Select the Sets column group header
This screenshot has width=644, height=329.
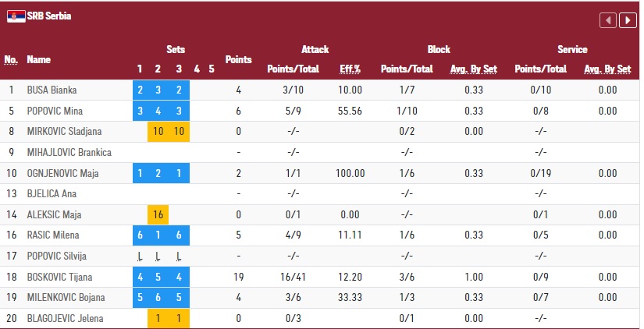(x=175, y=49)
